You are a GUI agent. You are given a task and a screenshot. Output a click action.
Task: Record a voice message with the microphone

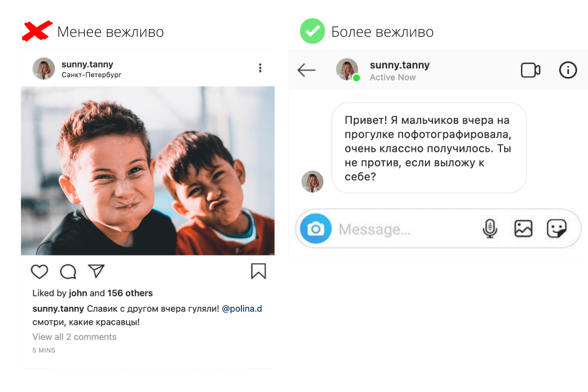pyautogui.click(x=490, y=229)
